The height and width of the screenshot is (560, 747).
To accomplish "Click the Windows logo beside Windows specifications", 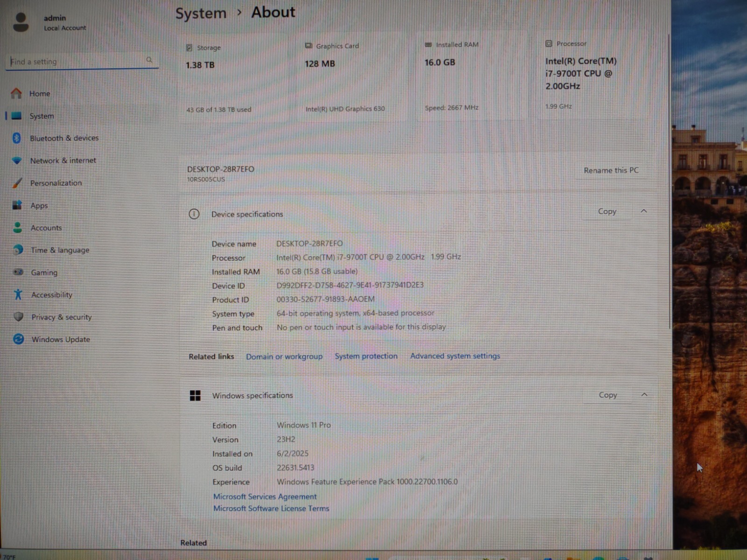I will (x=195, y=396).
